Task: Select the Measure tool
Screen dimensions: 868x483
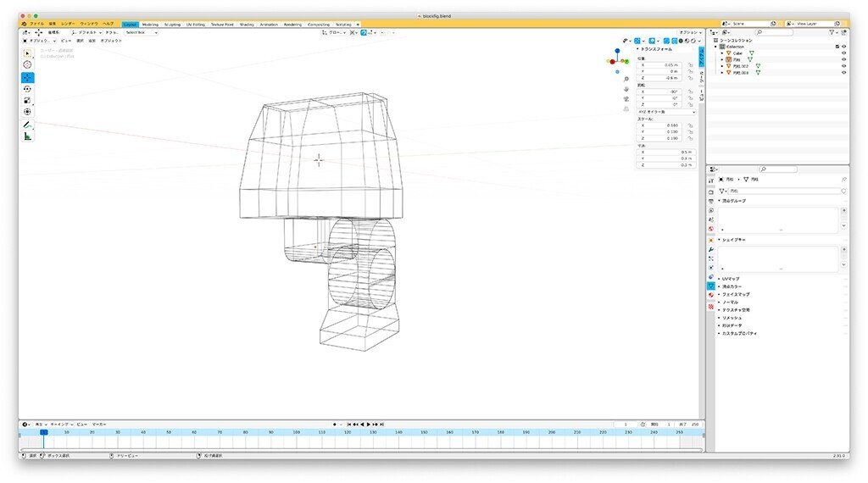Action: 27,136
